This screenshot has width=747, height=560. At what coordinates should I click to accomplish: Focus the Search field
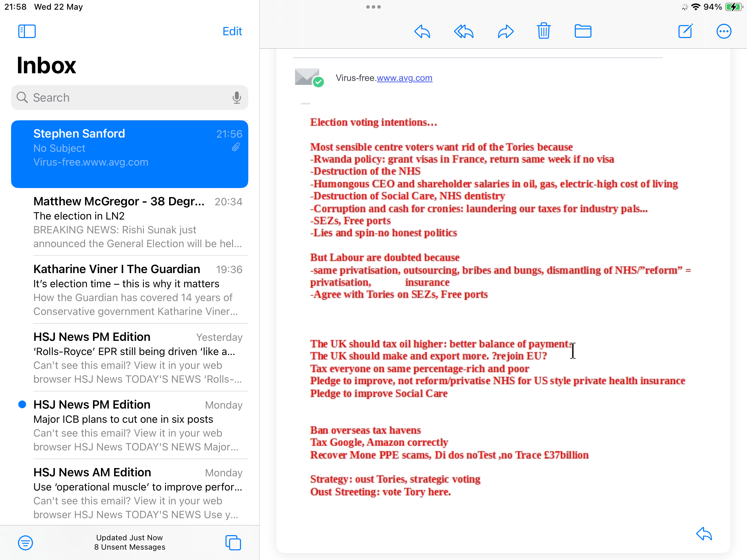[130, 97]
